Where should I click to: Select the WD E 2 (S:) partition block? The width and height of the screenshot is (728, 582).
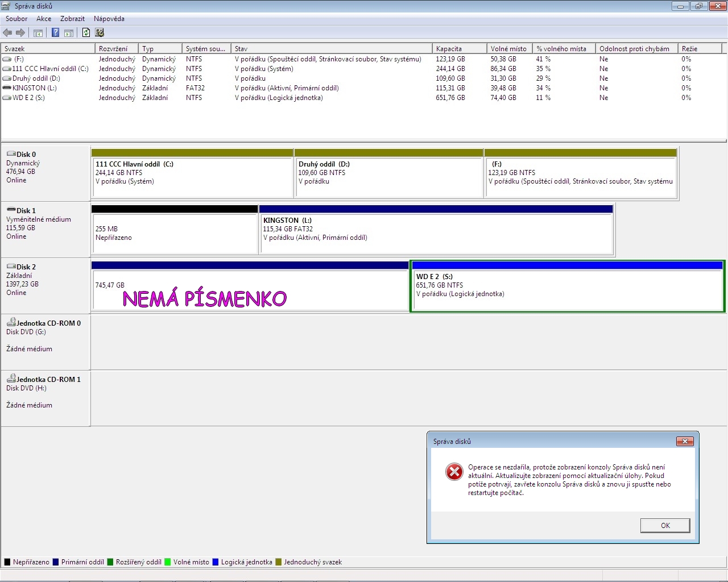pos(567,290)
